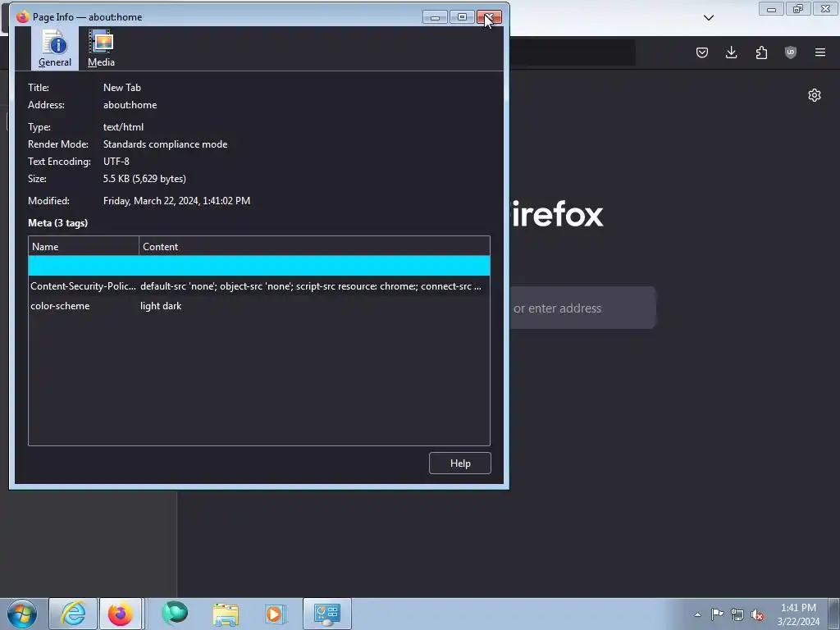Open the Windows Start menu orb
Viewport: 840px width, 630px height.
(x=22, y=614)
